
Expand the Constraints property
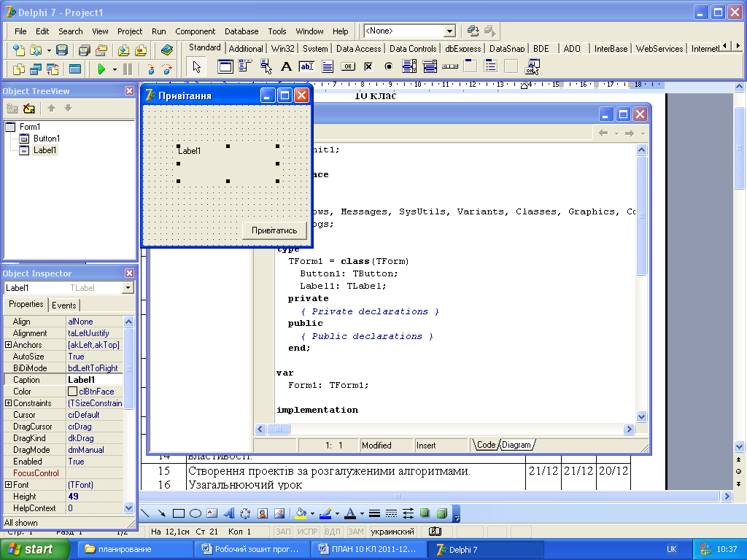click(8, 402)
